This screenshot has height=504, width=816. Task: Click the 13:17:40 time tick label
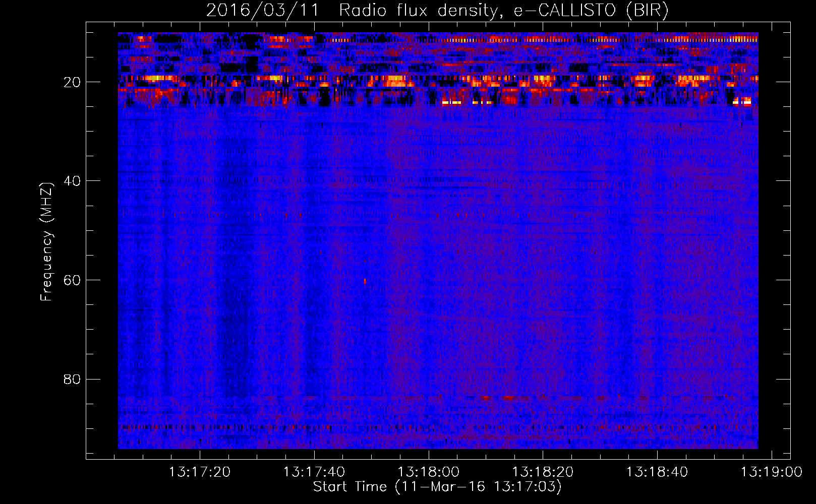point(314,472)
